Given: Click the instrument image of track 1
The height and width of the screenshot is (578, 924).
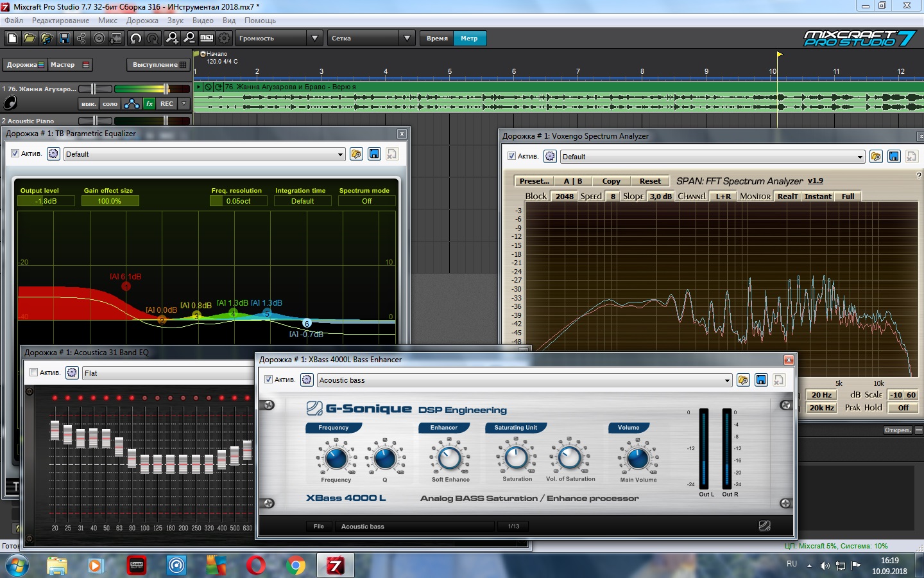Looking at the screenshot, I should pos(10,103).
